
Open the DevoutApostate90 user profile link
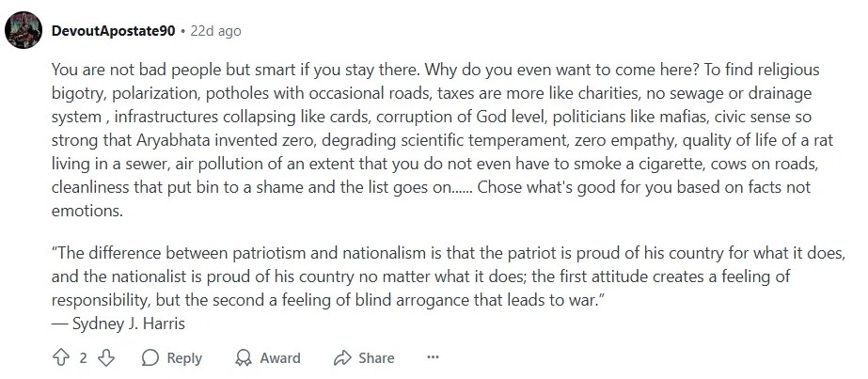[x=113, y=30]
